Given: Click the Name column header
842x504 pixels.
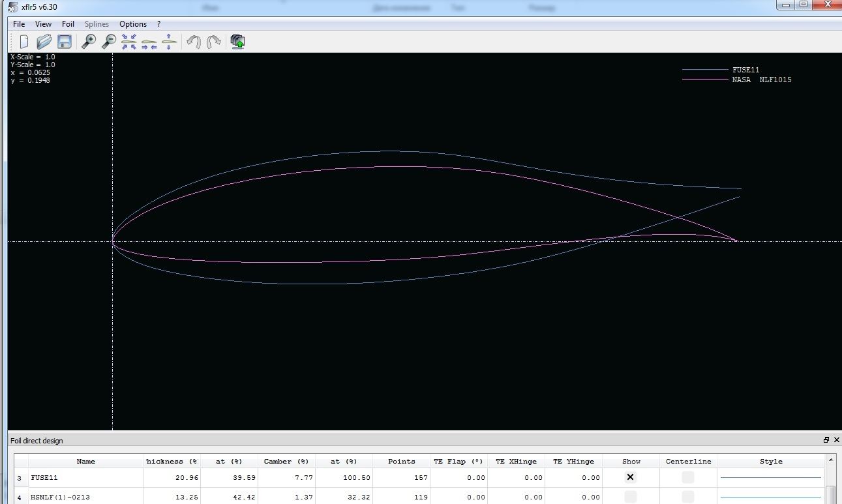Looking at the screenshot, I should (x=85, y=461).
